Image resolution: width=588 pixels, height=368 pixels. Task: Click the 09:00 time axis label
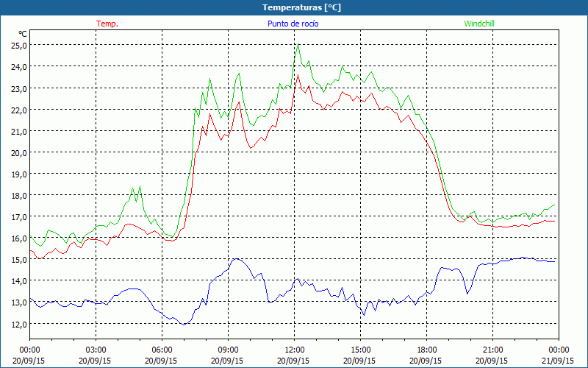click(x=228, y=350)
